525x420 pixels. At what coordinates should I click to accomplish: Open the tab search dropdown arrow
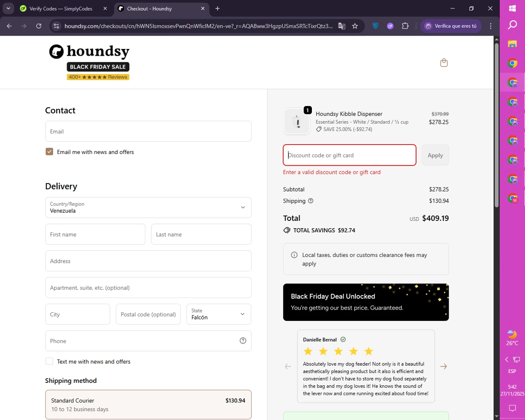coord(8,8)
